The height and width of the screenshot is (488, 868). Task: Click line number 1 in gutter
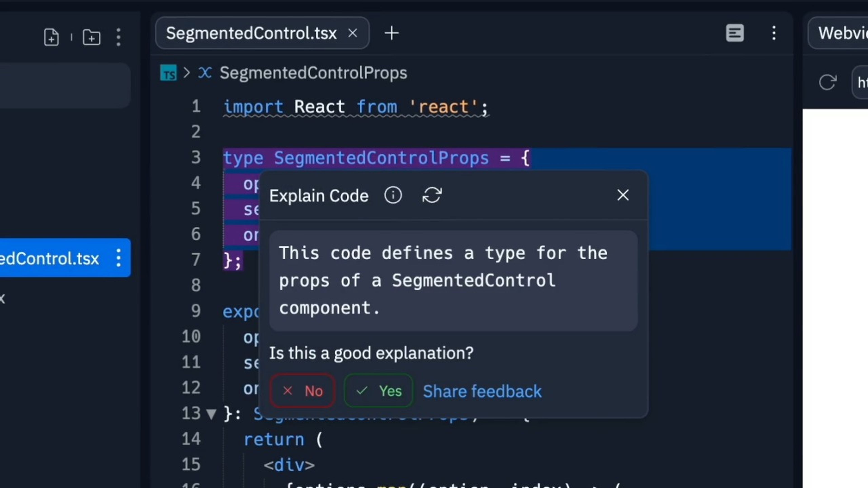tap(196, 106)
